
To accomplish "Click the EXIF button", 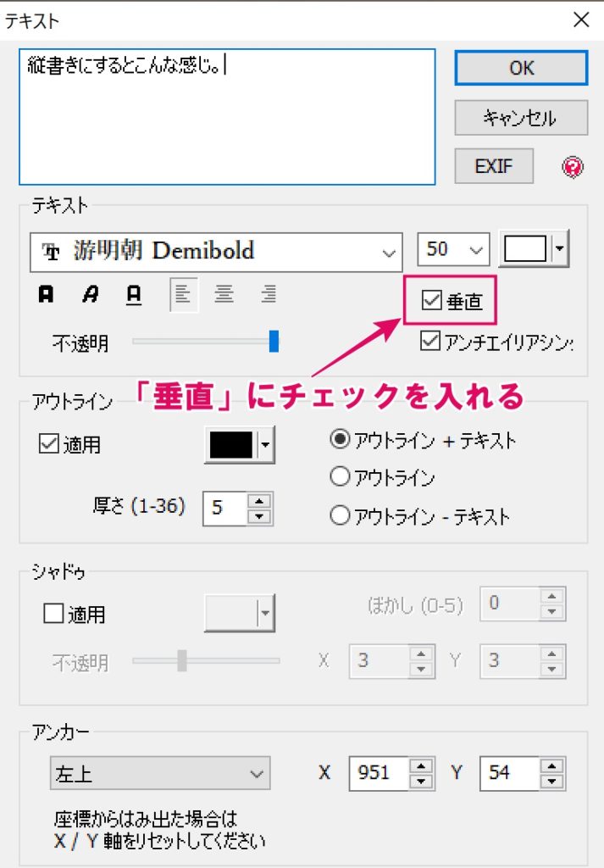I will tap(494, 166).
